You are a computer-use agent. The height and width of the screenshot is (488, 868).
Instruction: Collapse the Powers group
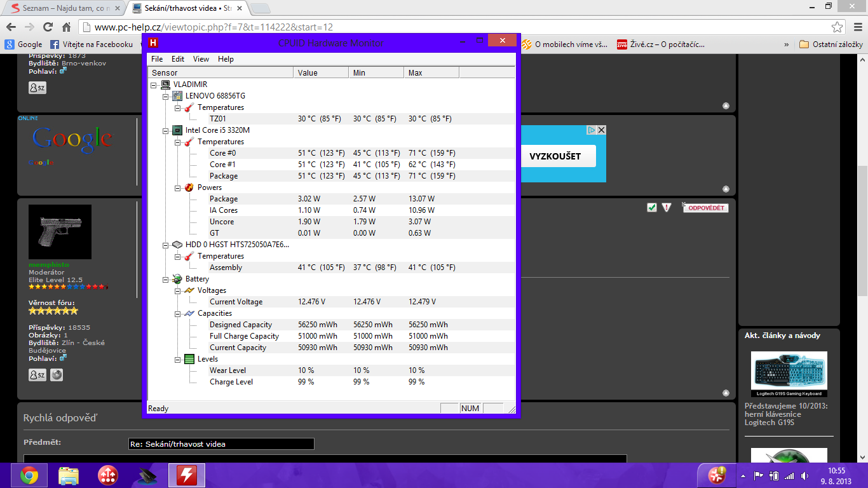tap(178, 187)
